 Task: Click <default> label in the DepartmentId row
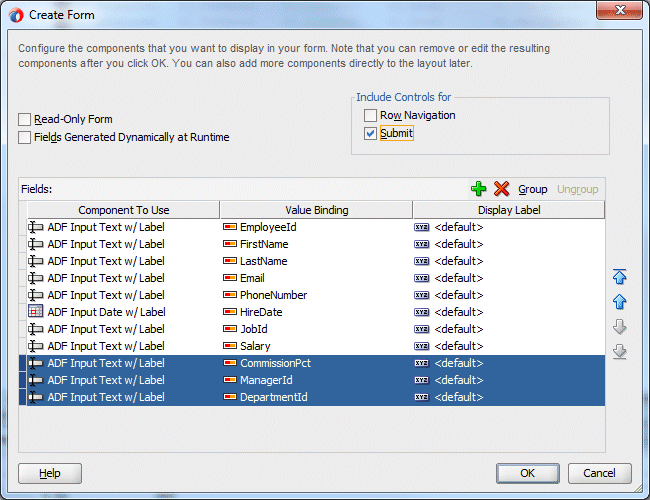pyautogui.click(x=459, y=397)
